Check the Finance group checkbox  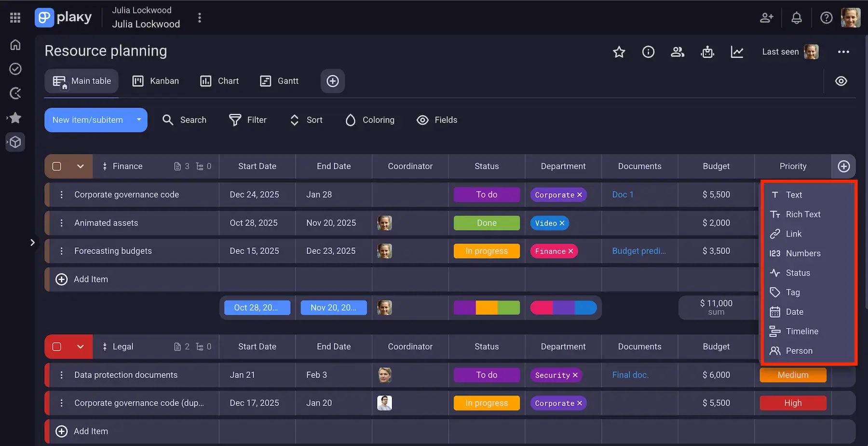click(56, 166)
